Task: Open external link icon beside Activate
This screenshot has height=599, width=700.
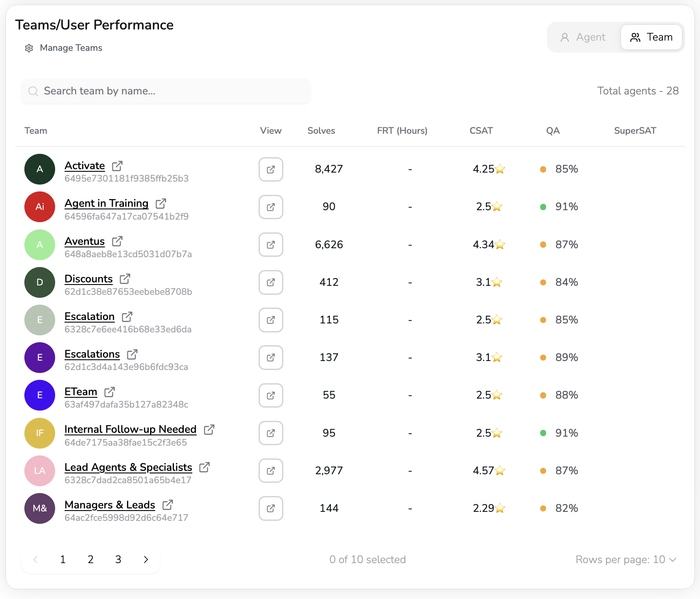Action: point(117,166)
